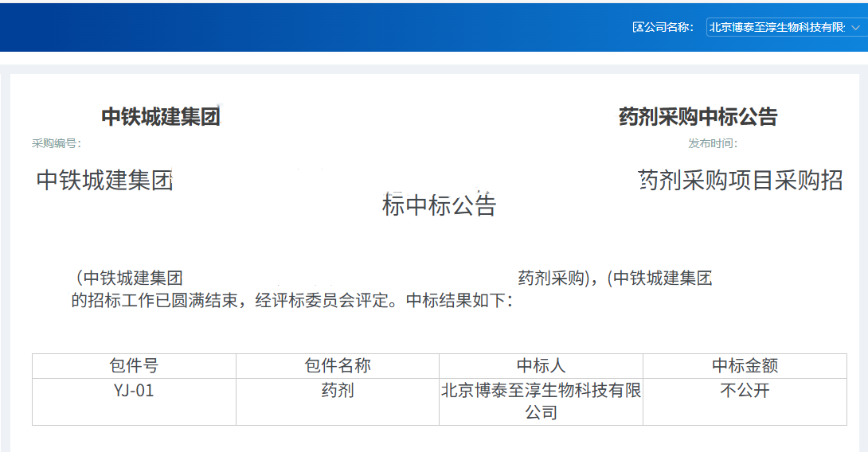
Task: Click the 公司名称 label in header
Action: pos(669,27)
